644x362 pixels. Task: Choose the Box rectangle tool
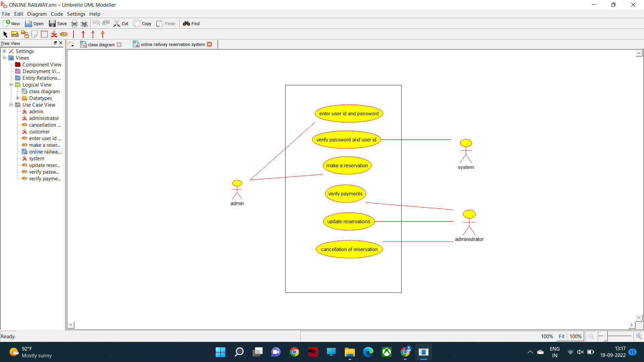tap(44, 34)
